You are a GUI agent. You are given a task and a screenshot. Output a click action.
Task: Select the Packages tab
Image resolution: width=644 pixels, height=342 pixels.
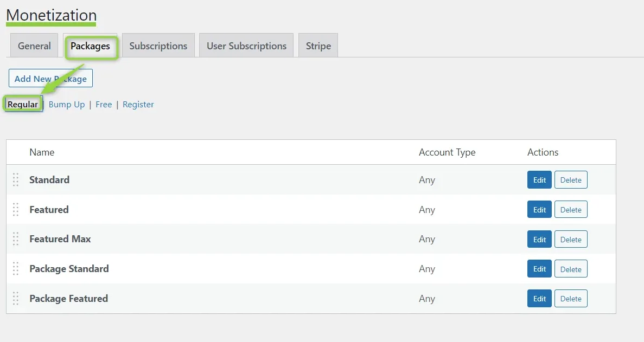tap(91, 46)
